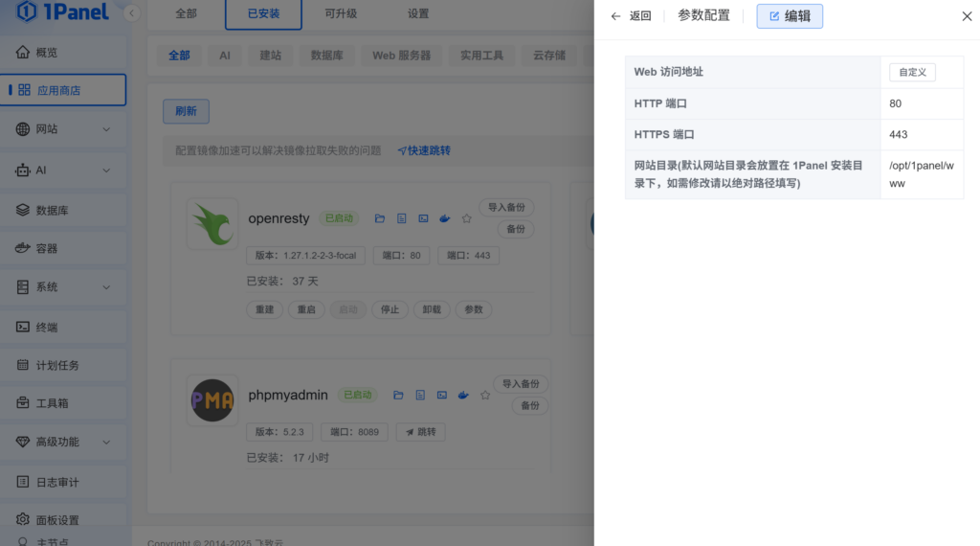Open phpmyadmin terminal icon
980x546 pixels.
[442, 396]
